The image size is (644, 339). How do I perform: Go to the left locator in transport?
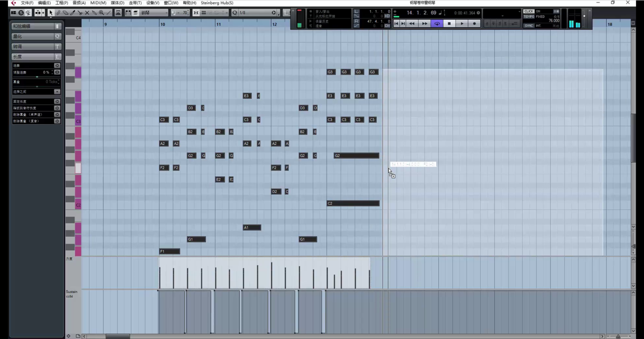click(396, 23)
